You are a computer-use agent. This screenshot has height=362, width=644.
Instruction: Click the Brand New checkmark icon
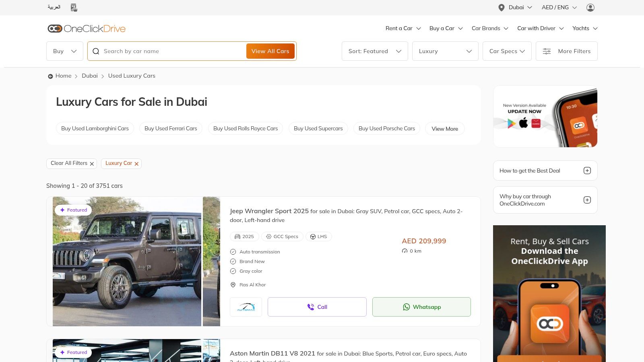233,261
